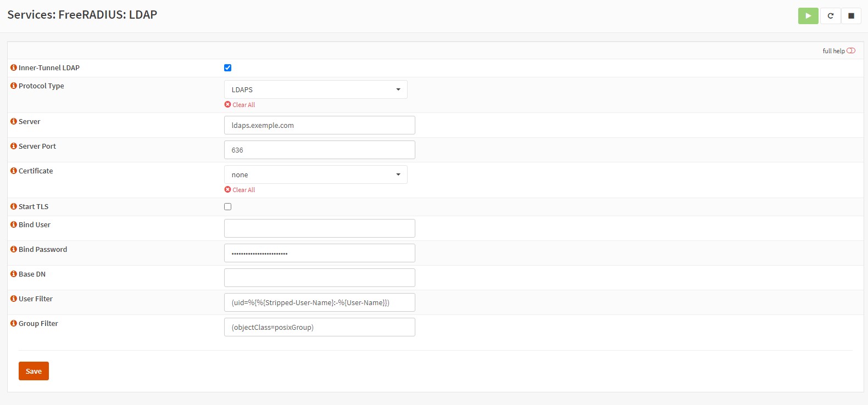Show help for Inner-Tunnel LDAP
868x405 pixels.
pyautogui.click(x=14, y=67)
